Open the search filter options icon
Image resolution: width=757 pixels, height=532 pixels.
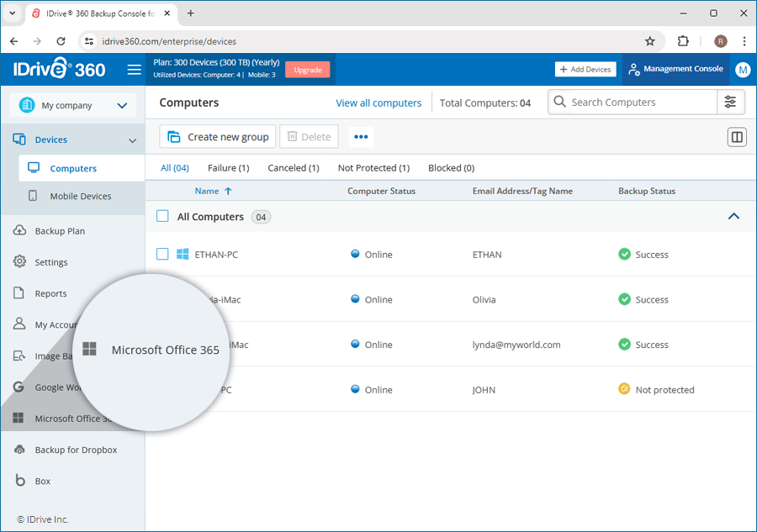(730, 102)
